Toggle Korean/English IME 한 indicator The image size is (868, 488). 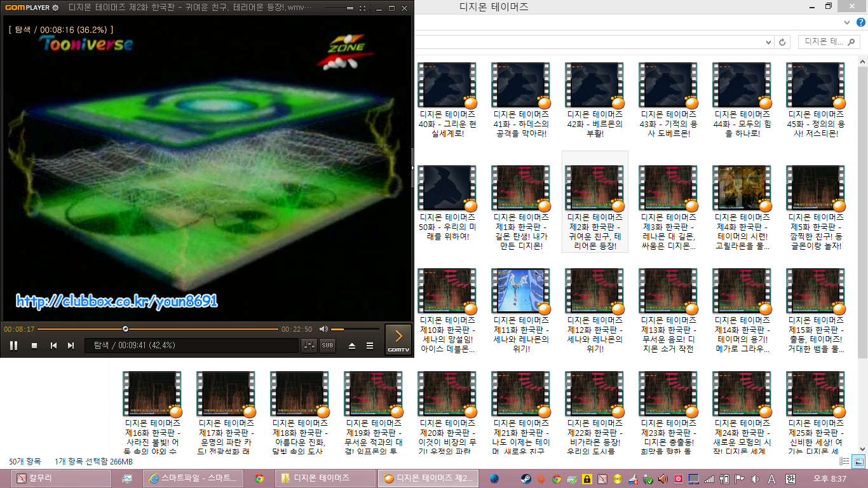click(790, 478)
